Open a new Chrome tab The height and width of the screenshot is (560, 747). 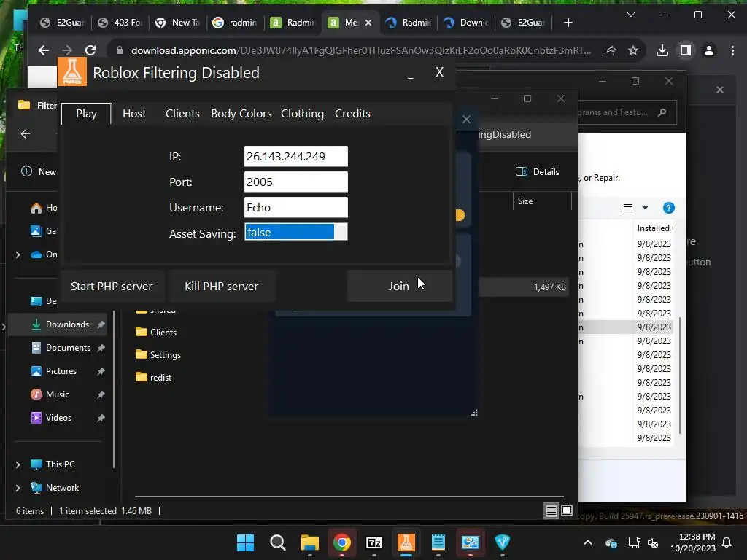point(568,23)
